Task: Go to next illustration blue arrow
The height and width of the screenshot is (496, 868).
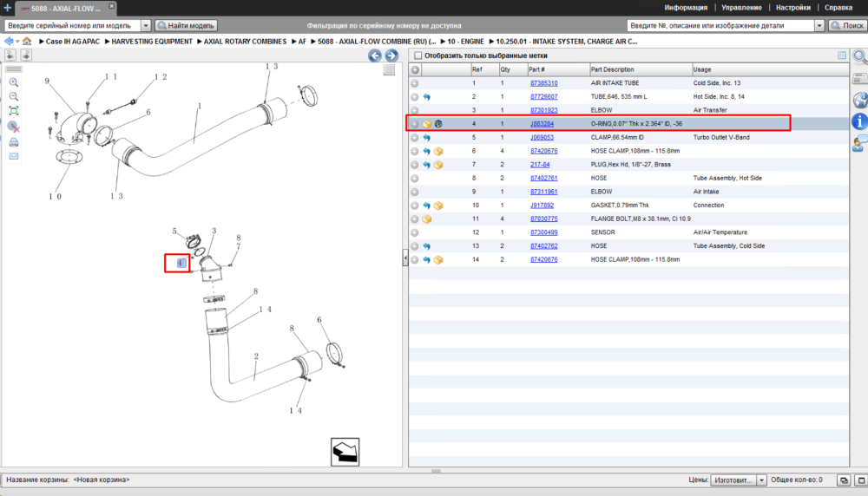Action: tap(391, 55)
